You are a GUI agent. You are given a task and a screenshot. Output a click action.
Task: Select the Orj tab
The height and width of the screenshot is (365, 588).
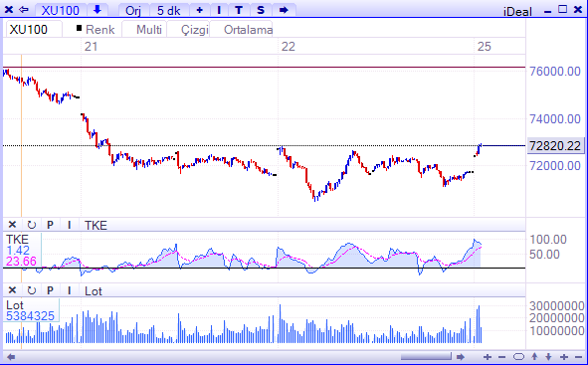pos(133,10)
